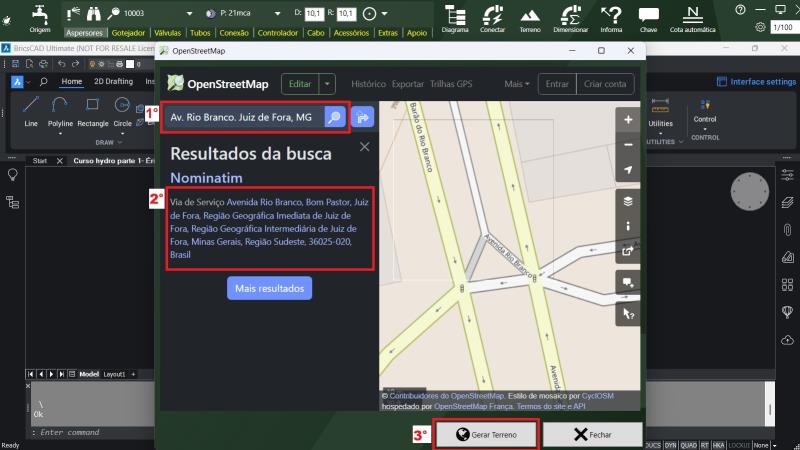Click Undo in BricsCAD quick toolbar
The image size is (800, 450).
pos(62,64)
